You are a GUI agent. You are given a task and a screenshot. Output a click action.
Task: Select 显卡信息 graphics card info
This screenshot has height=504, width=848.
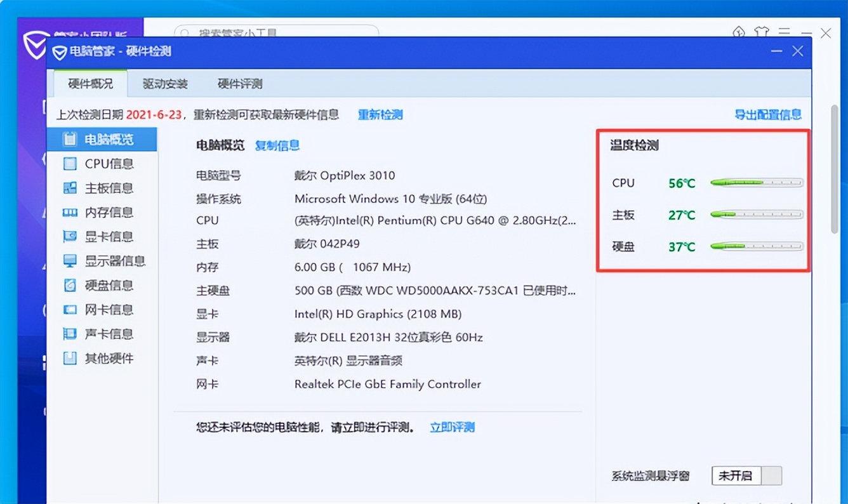[x=102, y=236]
